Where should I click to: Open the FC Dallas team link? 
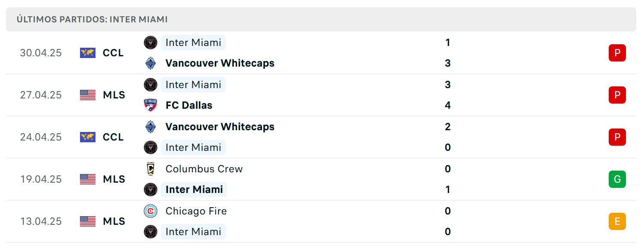pos(189,105)
